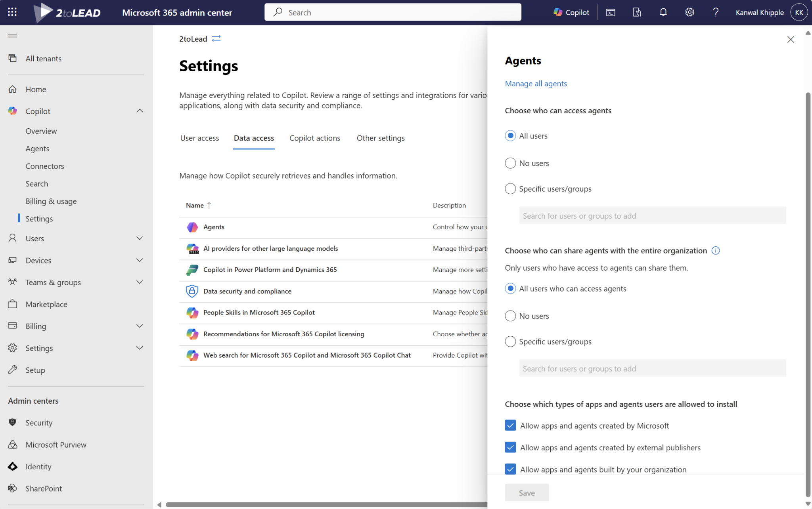Image resolution: width=812 pixels, height=509 pixels.
Task: Expand Teams & groups in navigation
Action: point(140,282)
